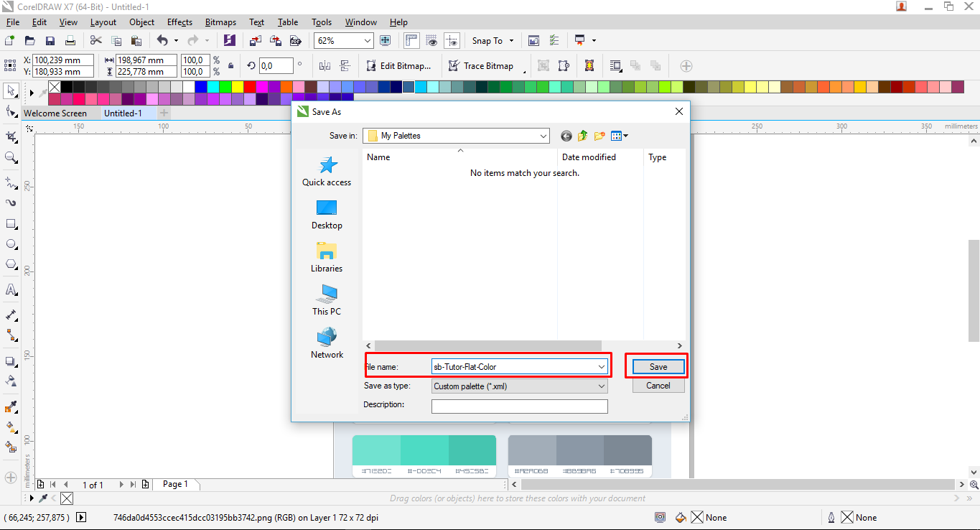Screen dimensions: 980x530
Task: Select the Connector tool
Action: pos(11,335)
